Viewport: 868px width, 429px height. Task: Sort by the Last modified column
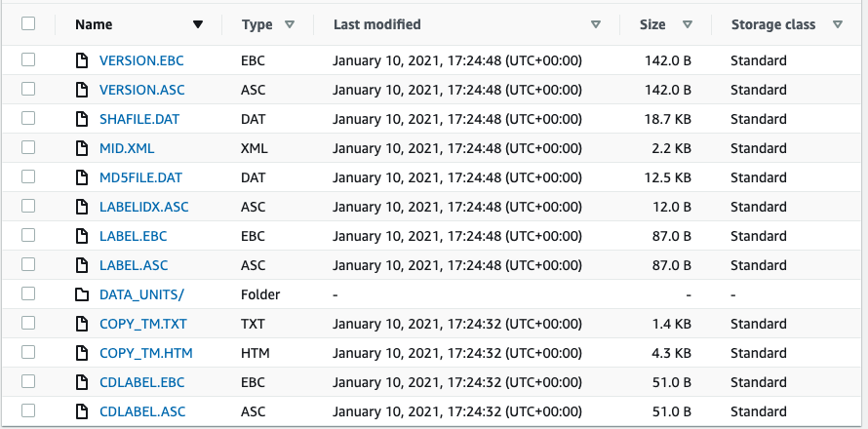pos(596,24)
